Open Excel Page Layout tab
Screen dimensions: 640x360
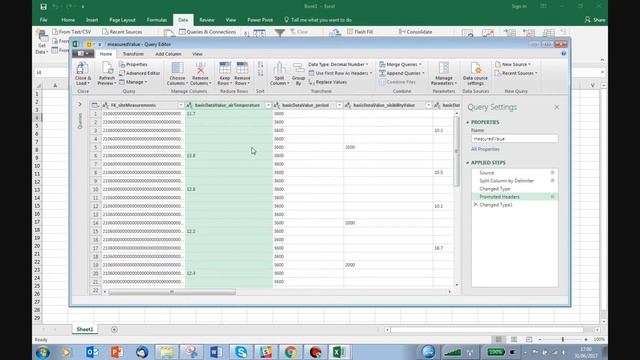click(x=122, y=20)
